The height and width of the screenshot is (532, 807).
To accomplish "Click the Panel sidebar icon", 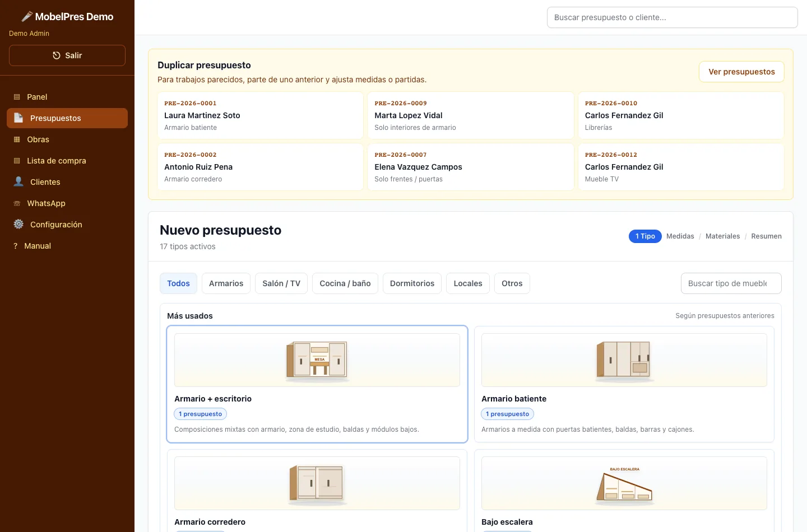I will [17, 97].
